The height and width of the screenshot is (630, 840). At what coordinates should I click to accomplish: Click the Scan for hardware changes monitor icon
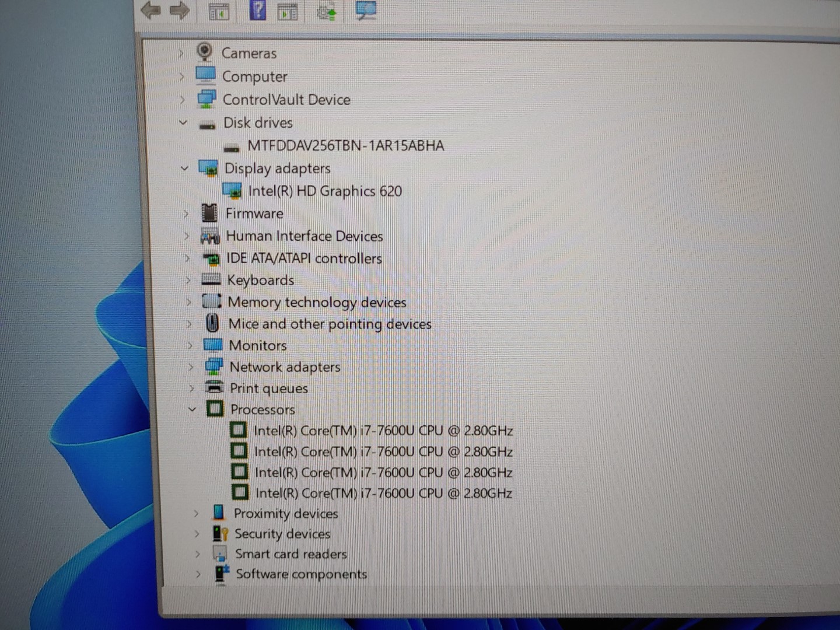[x=366, y=10]
